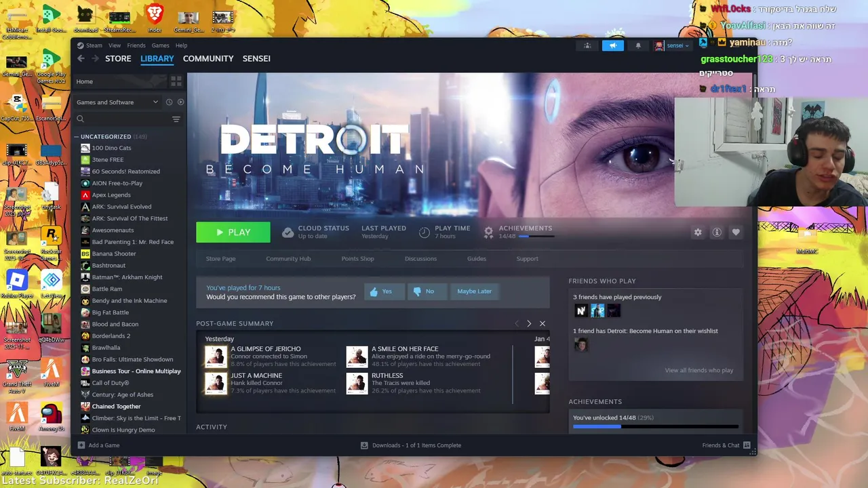This screenshot has width=868, height=488.
Task: Open the Friends menu
Action: point(136,45)
